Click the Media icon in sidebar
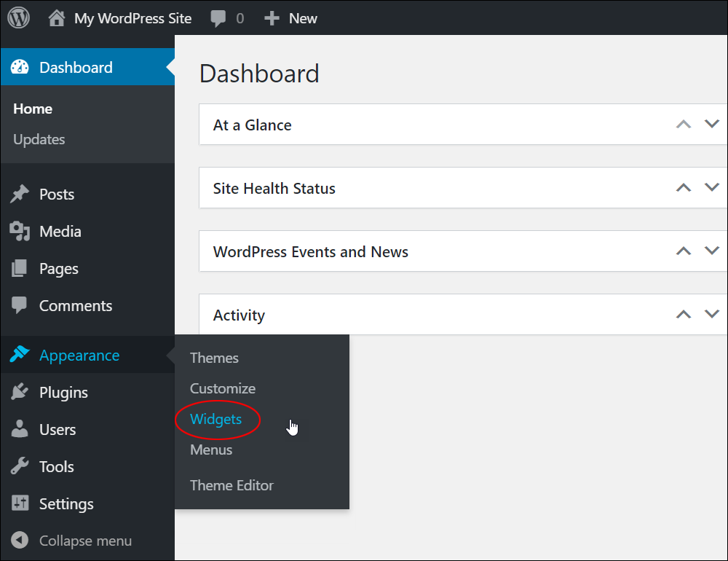728x561 pixels. click(x=20, y=231)
